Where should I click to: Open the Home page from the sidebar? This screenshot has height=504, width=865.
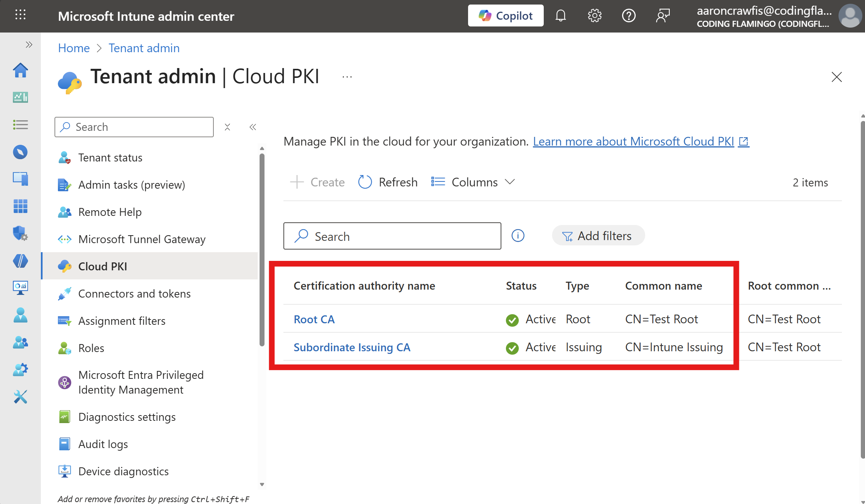click(x=20, y=70)
